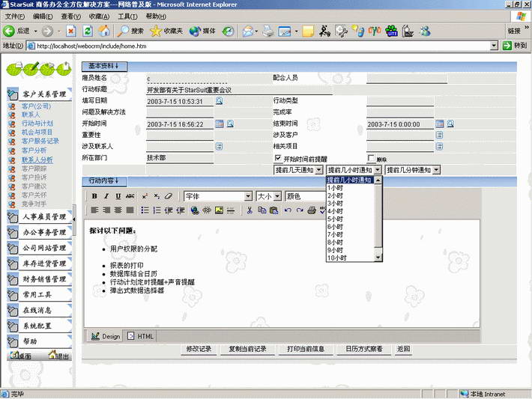
Task: Undo the last edit
Action: 288,210
